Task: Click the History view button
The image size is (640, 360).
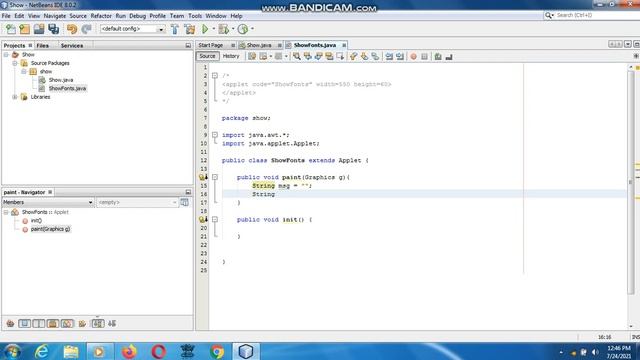Action: click(231, 56)
